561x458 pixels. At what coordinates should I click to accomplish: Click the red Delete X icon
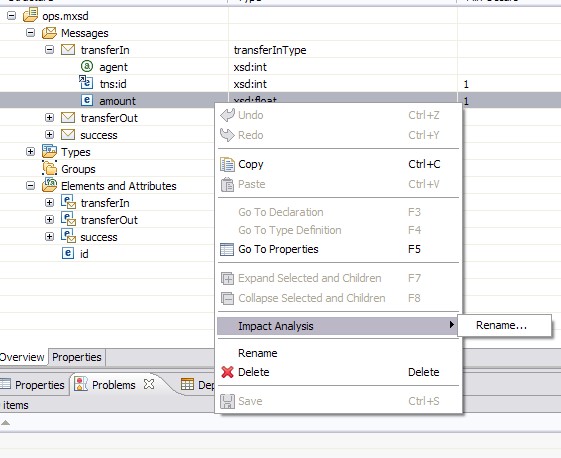227,372
